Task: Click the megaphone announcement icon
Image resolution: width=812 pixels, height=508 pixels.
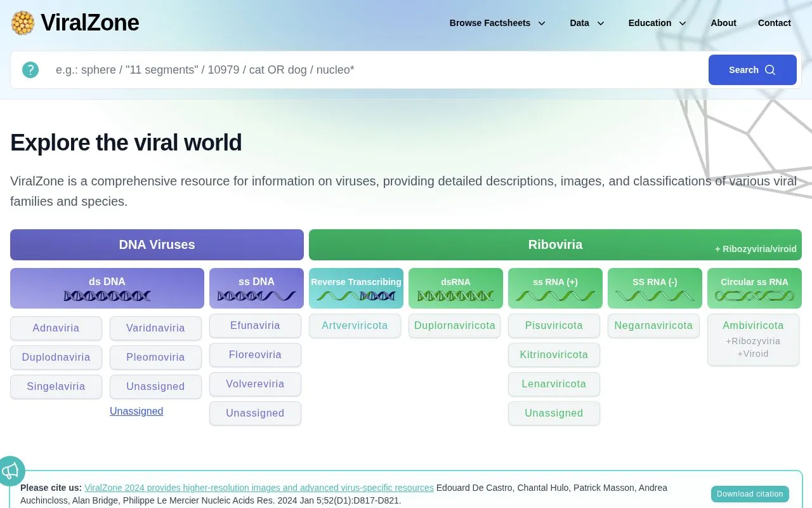Action: pyautogui.click(x=11, y=471)
